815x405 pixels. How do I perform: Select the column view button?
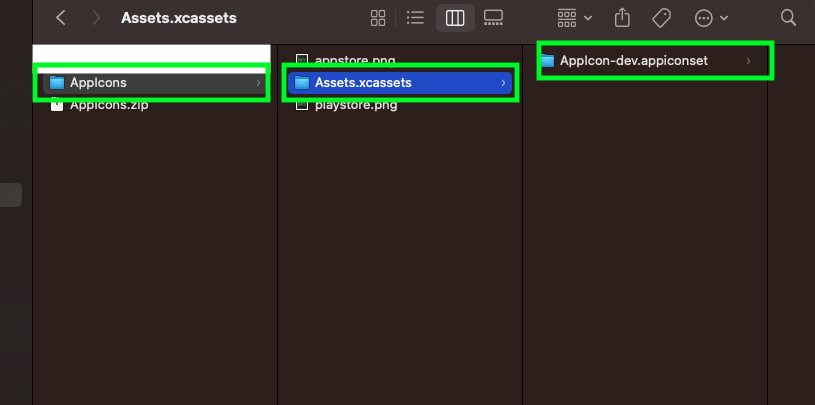(x=455, y=18)
